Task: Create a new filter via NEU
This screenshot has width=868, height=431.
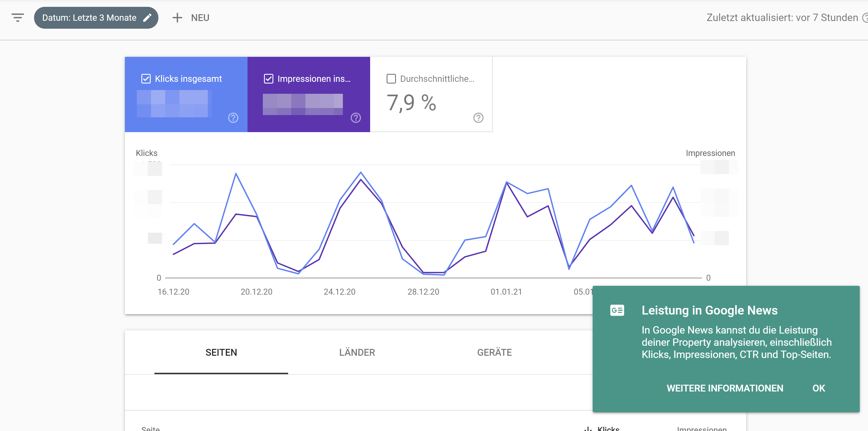Action: (x=200, y=18)
